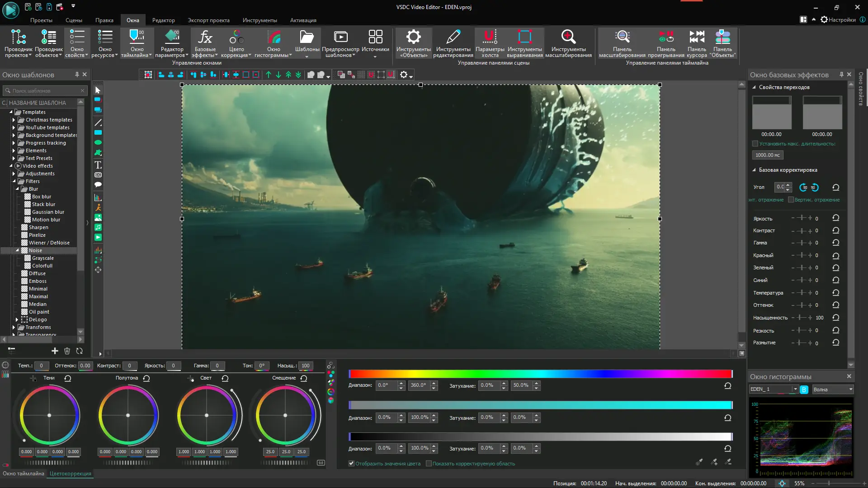Select the Gaussian blur template
The height and width of the screenshot is (488, 868).
pos(48,212)
